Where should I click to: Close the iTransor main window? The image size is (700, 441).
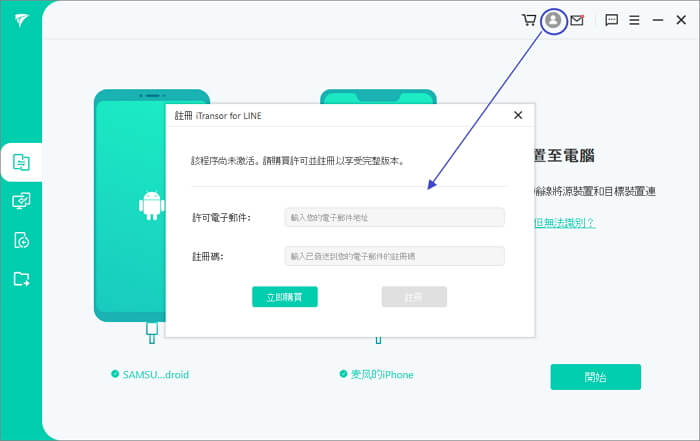681,20
